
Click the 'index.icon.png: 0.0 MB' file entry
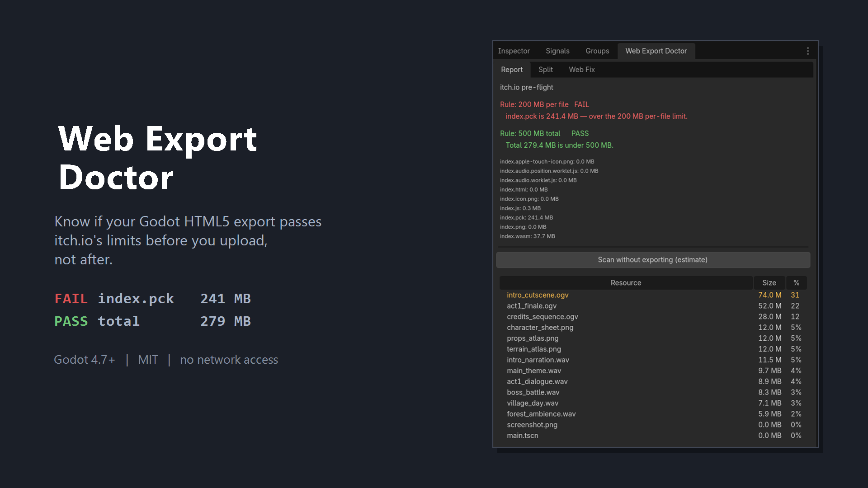529,199
